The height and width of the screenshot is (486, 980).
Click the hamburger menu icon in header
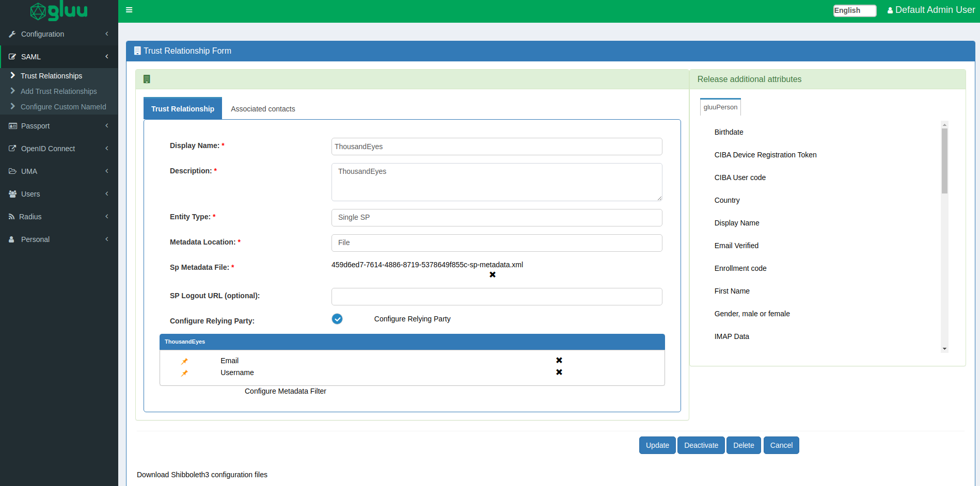129,10
